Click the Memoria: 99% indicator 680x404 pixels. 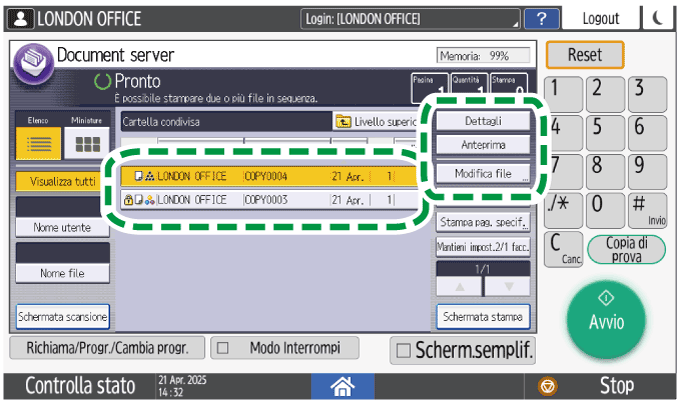point(483,56)
